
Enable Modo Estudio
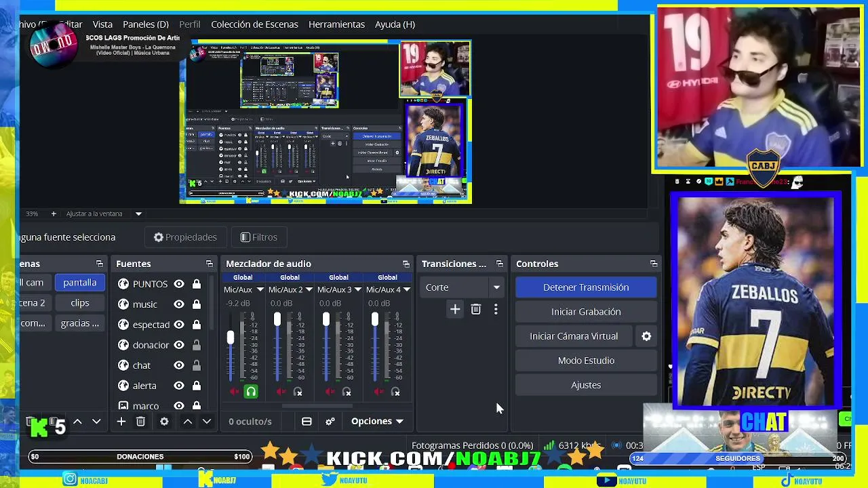586,361
